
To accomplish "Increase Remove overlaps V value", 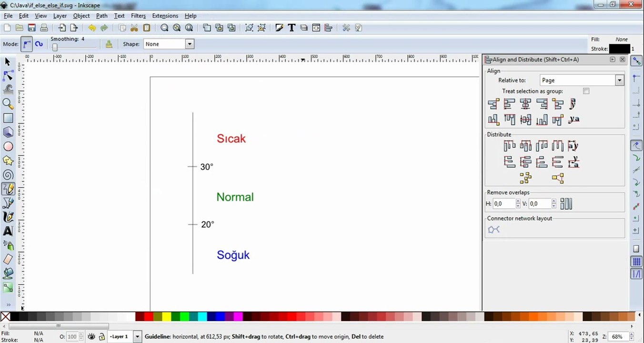I will 553,202.
